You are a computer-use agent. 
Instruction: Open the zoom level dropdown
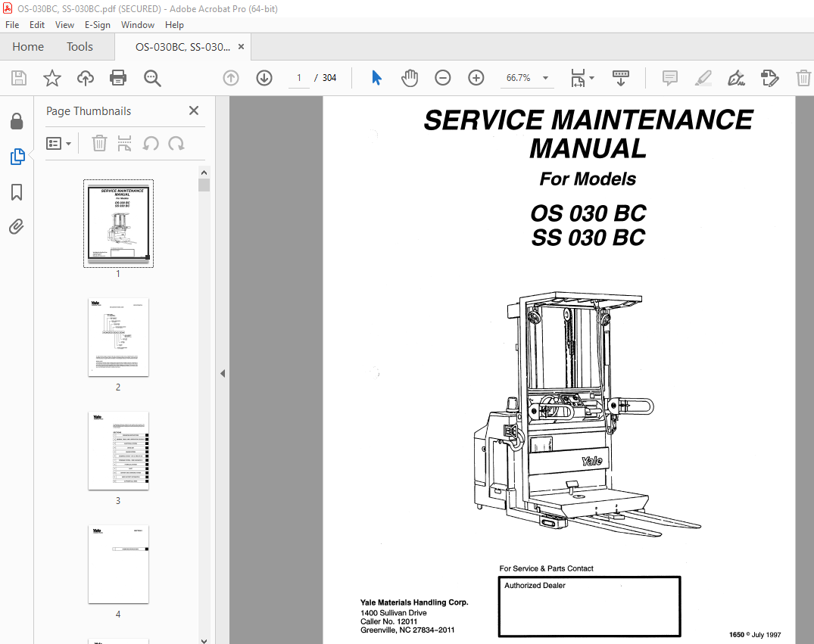click(545, 79)
